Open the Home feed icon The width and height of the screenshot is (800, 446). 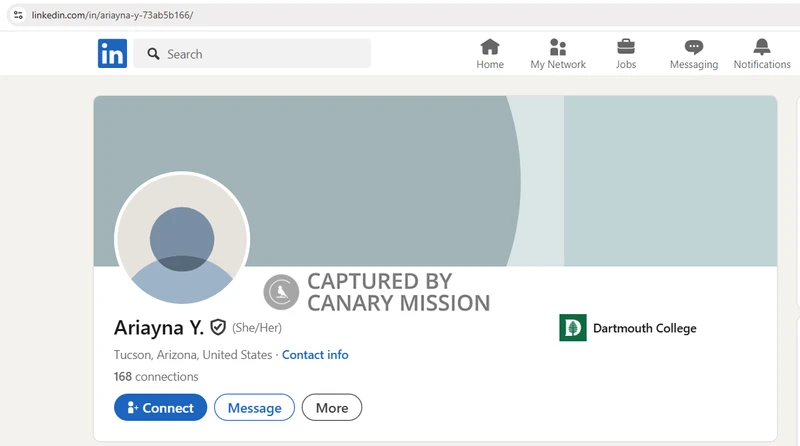[x=490, y=47]
